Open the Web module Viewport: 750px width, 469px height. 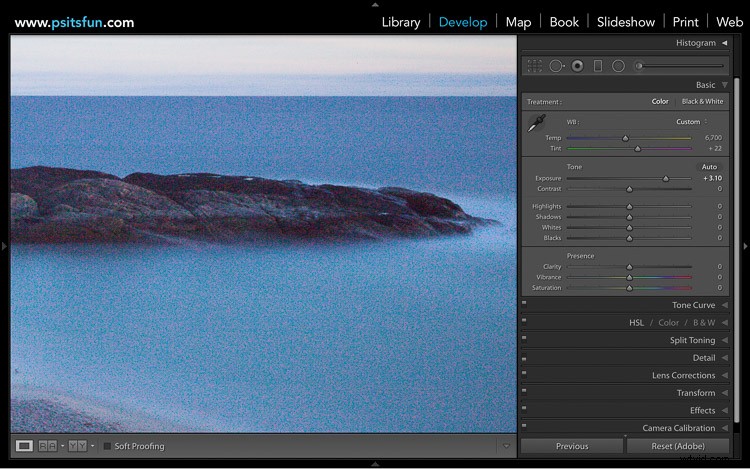pos(729,22)
